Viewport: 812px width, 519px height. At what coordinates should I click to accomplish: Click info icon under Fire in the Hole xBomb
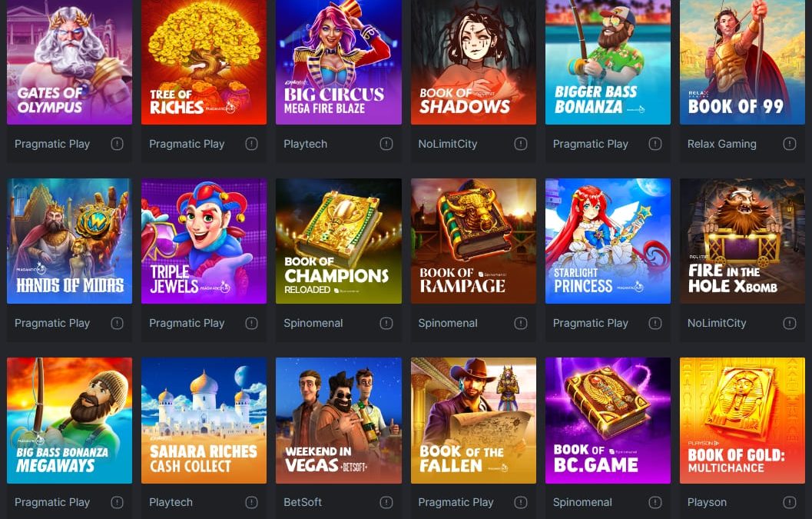coord(790,323)
